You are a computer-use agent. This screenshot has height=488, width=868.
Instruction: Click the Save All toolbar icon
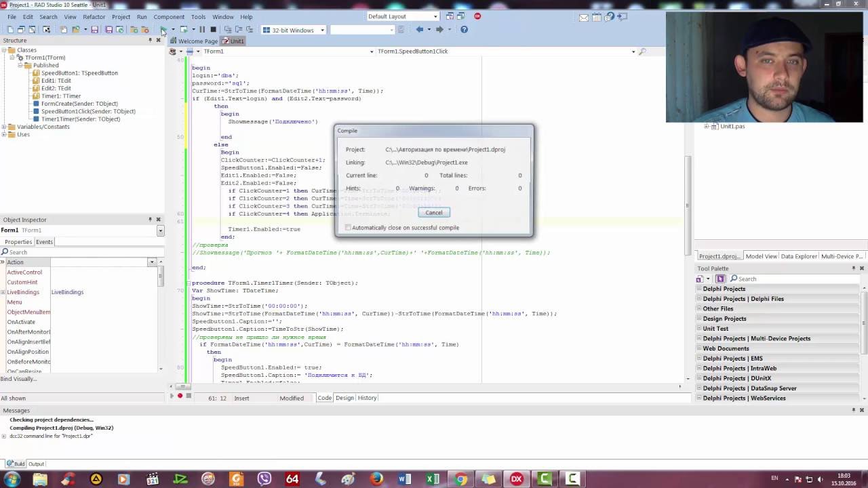(x=108, y=29)
